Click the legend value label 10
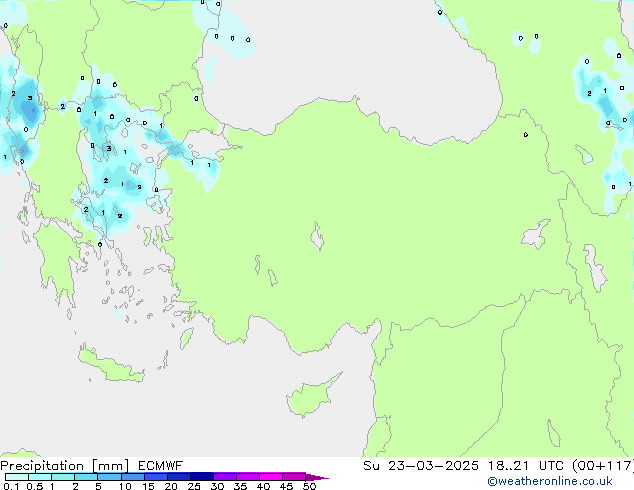The width and height of the screenshot is (634, 490). coord(125,486)
